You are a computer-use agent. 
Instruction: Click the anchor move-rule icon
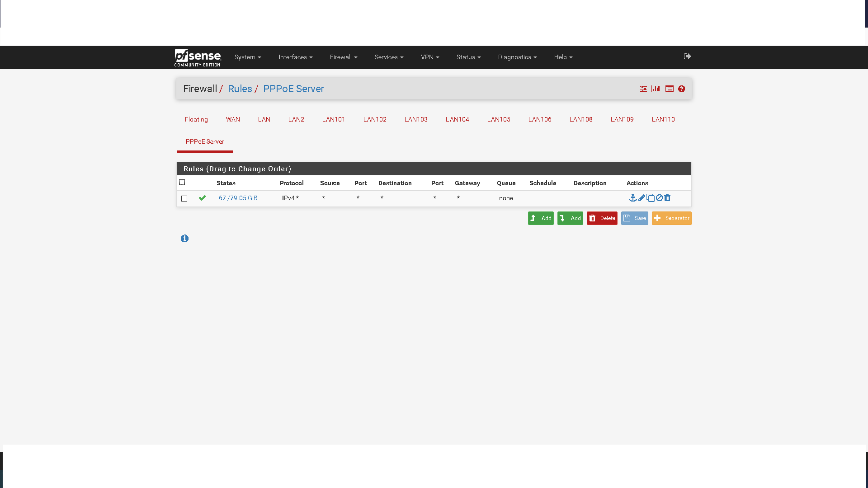(633, 198)
